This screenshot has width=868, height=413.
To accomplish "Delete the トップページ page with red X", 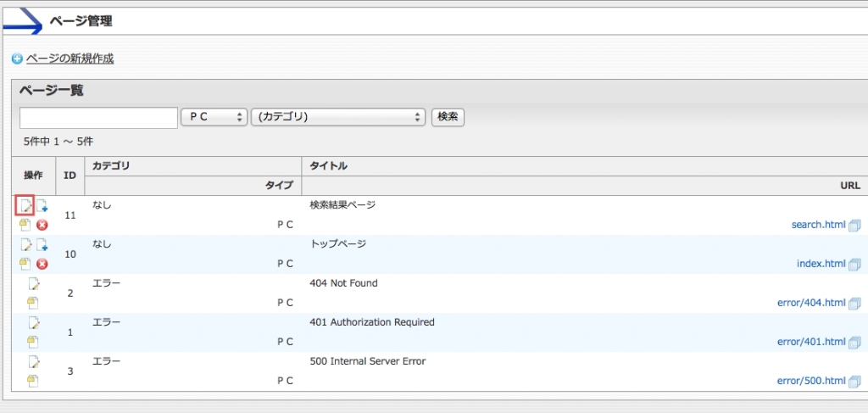I will click(42, 264).
